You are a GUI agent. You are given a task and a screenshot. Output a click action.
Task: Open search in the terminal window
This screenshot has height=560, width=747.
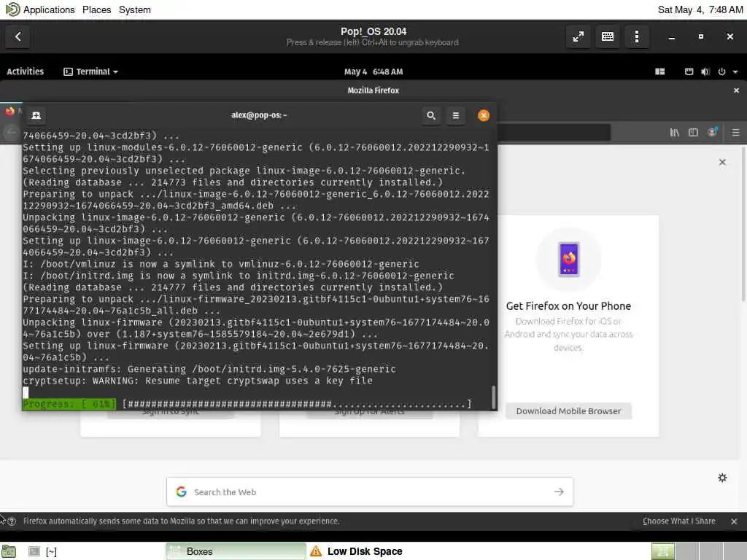[x=431, y=115]
